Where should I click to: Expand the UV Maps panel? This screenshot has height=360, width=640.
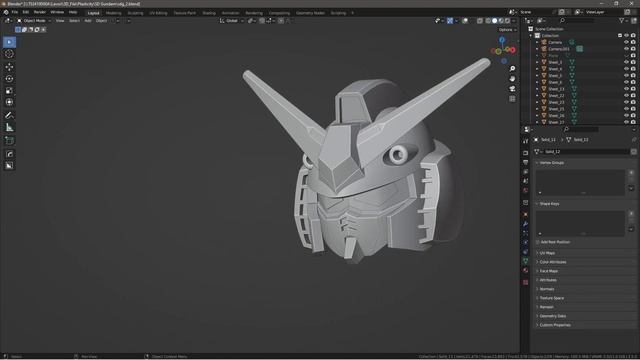tap(546, 253)
